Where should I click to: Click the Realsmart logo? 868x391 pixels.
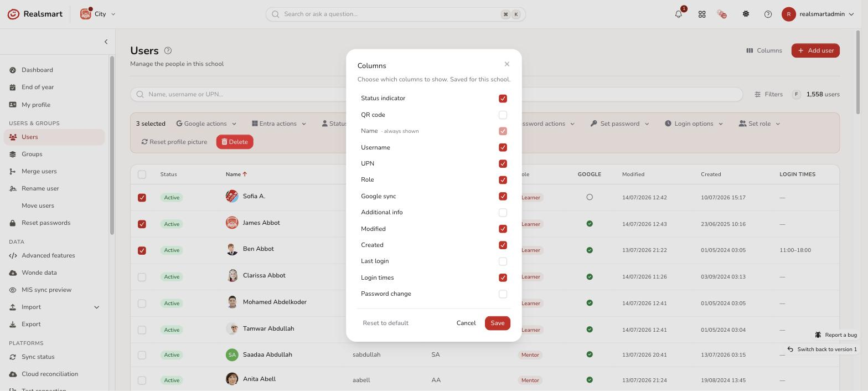(x=34, y=14)
